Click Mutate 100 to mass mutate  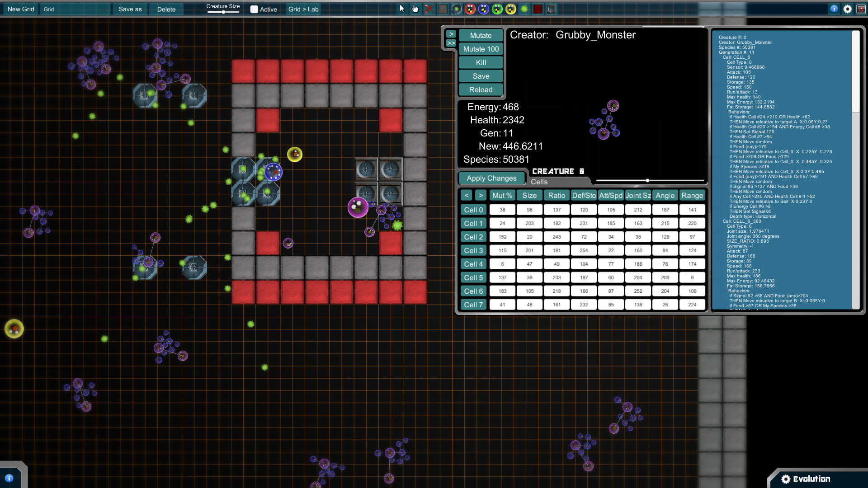[481, 49]
